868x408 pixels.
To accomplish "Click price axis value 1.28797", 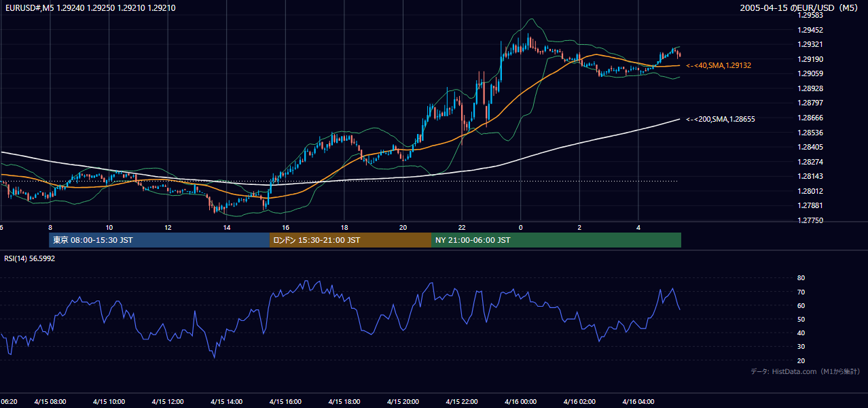I will [x=810, y=103].
